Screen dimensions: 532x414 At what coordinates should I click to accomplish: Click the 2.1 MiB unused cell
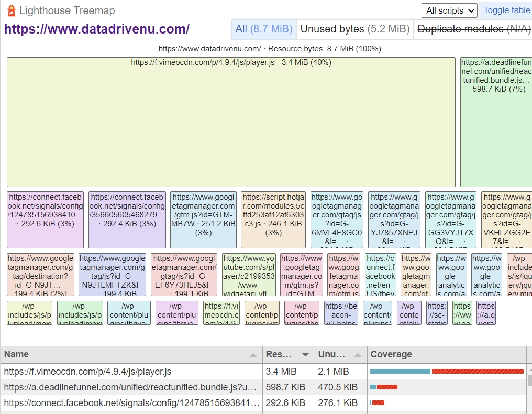point(341,372)
